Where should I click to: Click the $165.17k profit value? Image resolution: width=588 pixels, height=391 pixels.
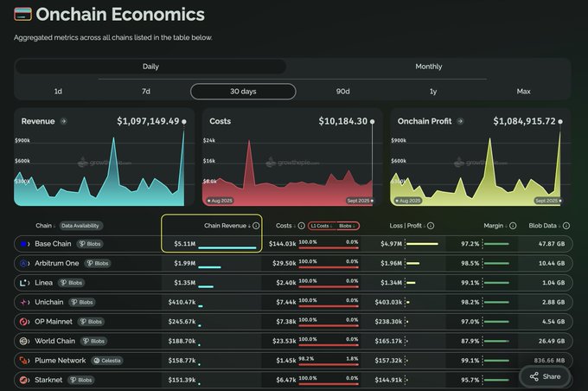click(388, 341)
